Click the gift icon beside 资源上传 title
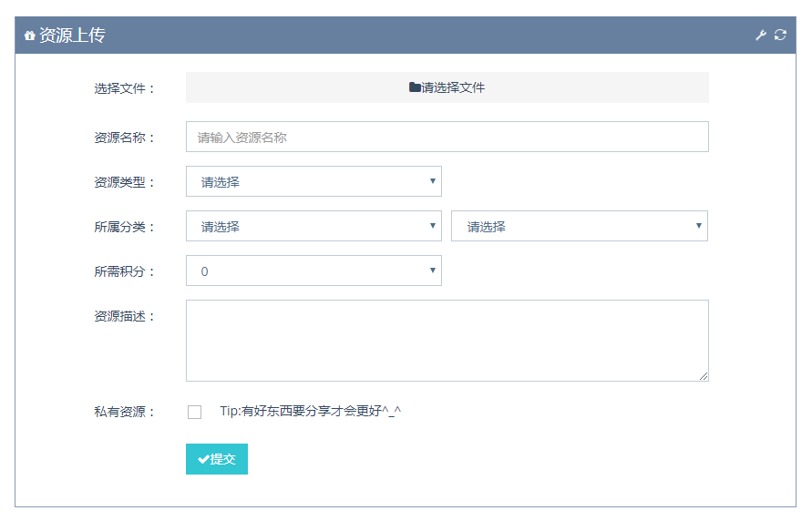Viewport: 812px width, 521px height. (29, 36)
